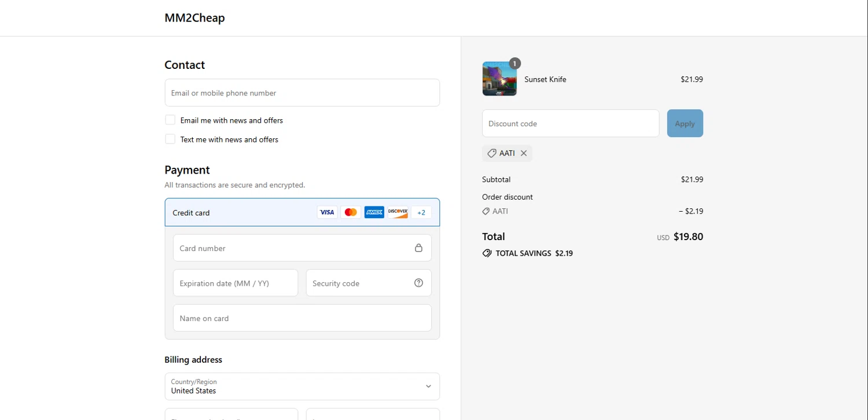Screen dimensions: 868x420
Task: Show the +2 more payment methods badge
Action: coord(421,212)
